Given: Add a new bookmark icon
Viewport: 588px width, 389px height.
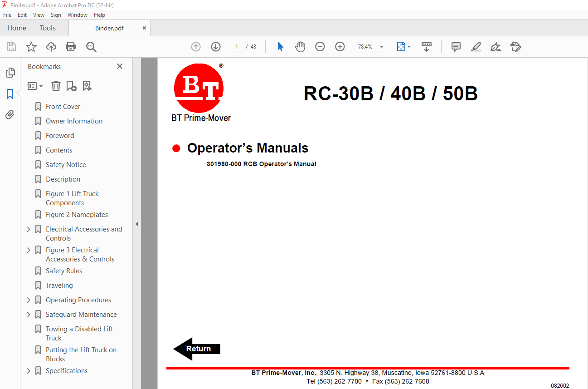Looking at the screenshot, I should pyautogui.click(x=71, y=86).
